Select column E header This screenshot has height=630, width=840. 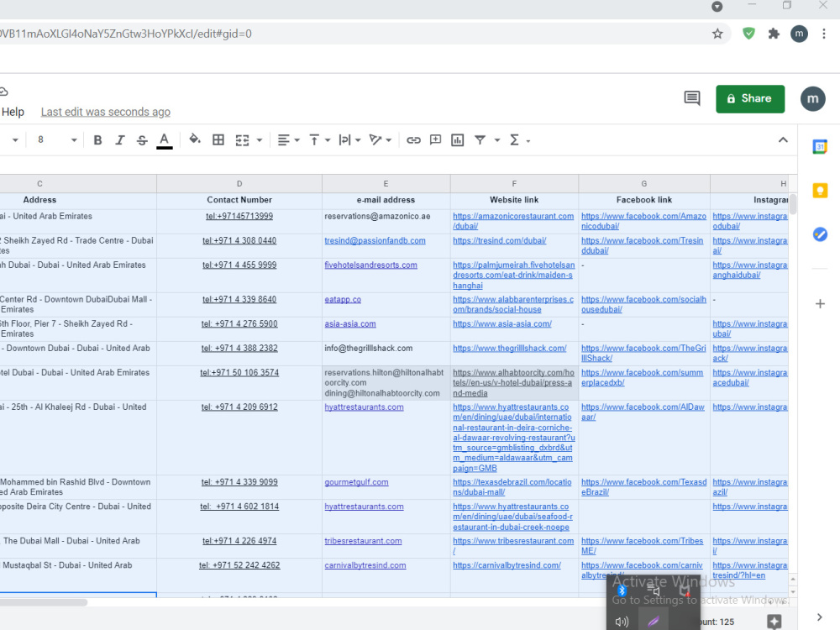(x=386, y=184)
